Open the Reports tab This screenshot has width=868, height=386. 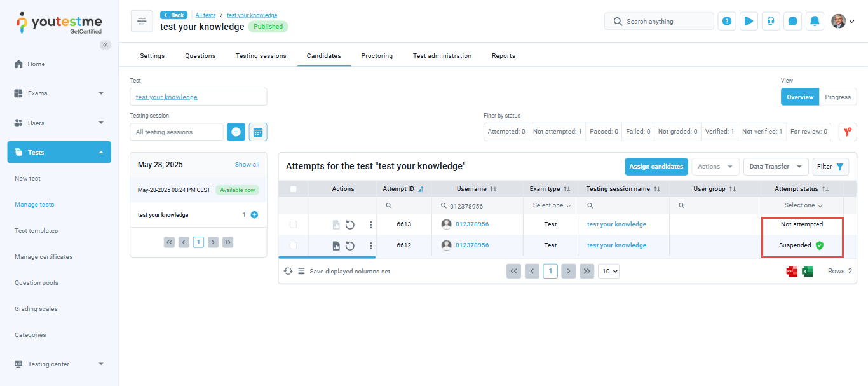pyautogui.click(x=503, y=56)
